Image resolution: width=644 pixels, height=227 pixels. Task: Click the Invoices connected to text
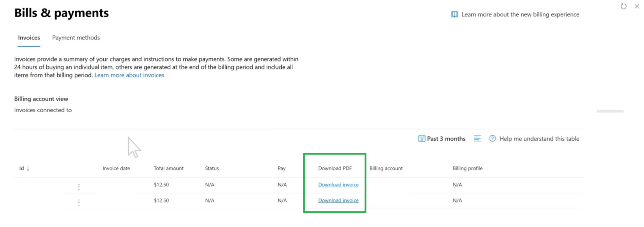tap(43, 110)
